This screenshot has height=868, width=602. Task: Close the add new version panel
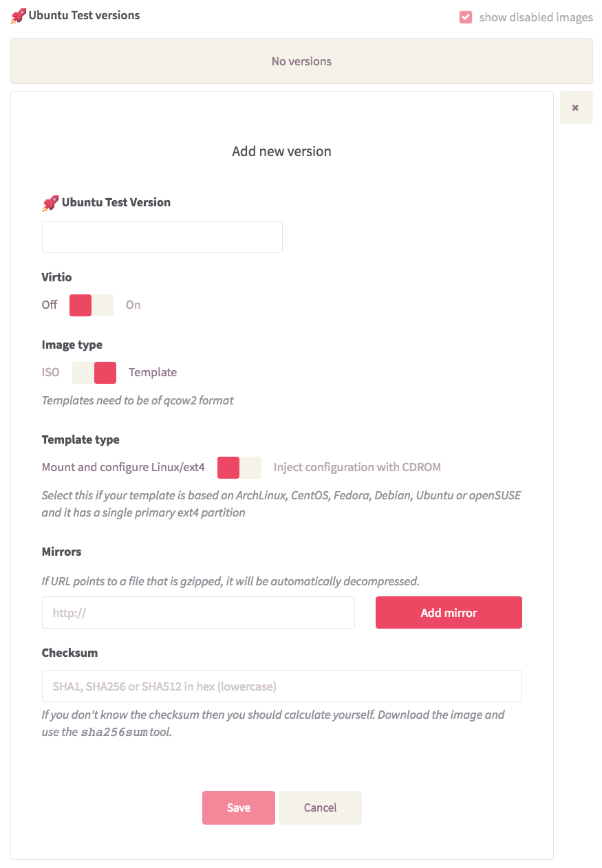click(576, 108)
